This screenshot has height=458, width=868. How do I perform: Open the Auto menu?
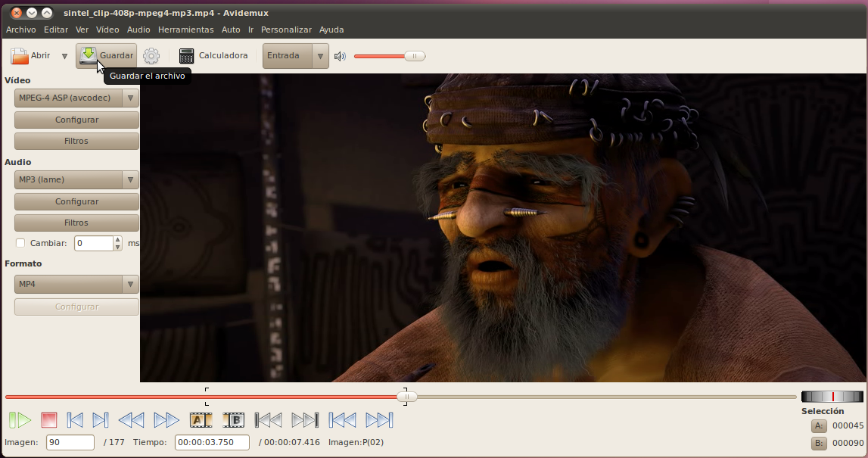tap(231, 30)
